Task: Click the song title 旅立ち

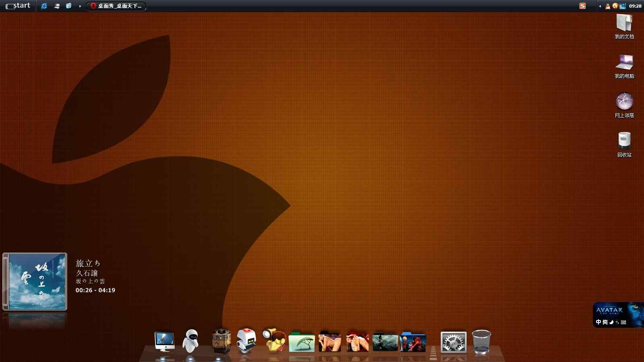Action: [x=88, y=263]
